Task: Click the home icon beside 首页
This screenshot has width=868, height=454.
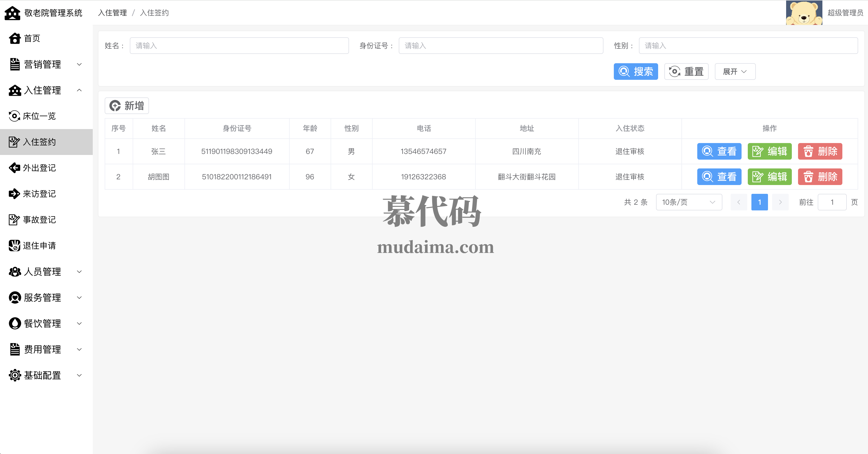Action: (15, 38)
